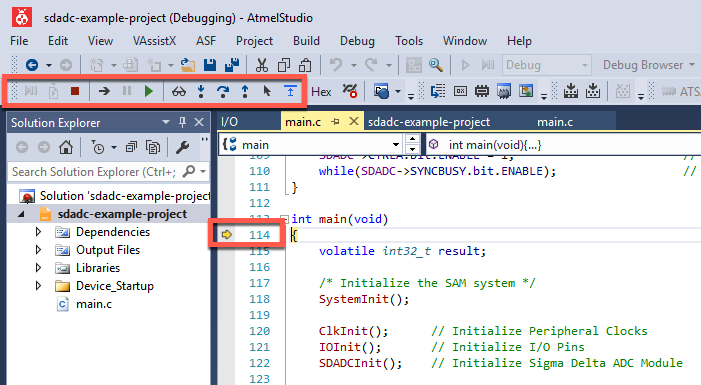Screen dimensions: 701x385
Task: Open Solution Explorer Properties wrench
Action: pyautogui.click(x=182, y=147)
